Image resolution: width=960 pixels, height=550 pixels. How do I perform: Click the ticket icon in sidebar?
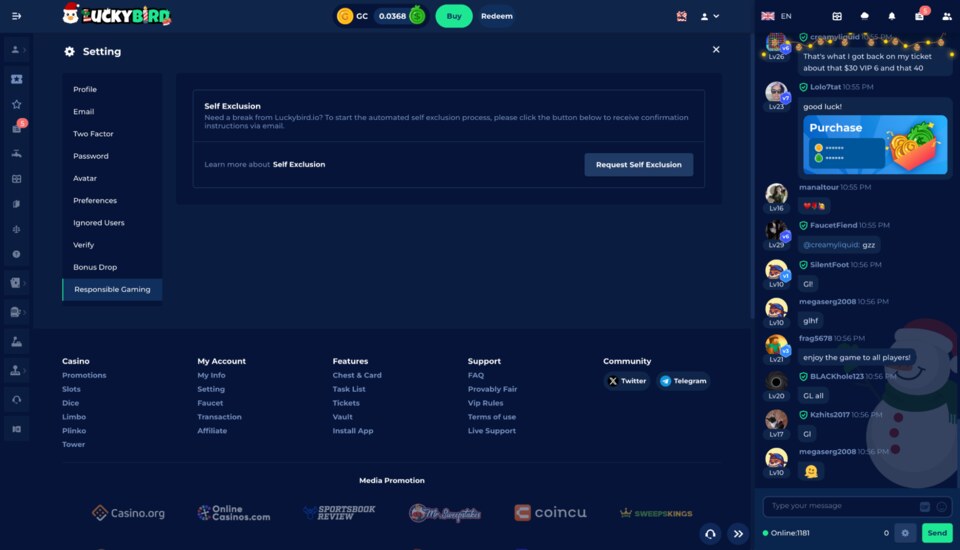17,79
